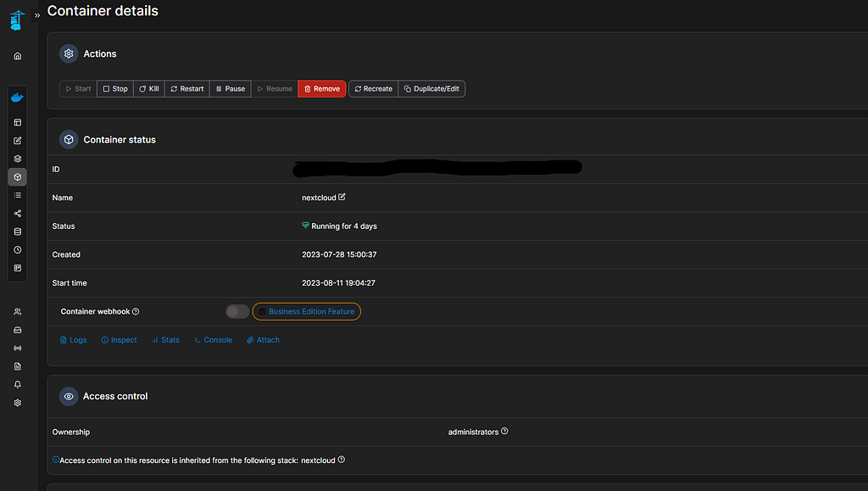Click the Duplicate/Edit button

click(432, 89)
